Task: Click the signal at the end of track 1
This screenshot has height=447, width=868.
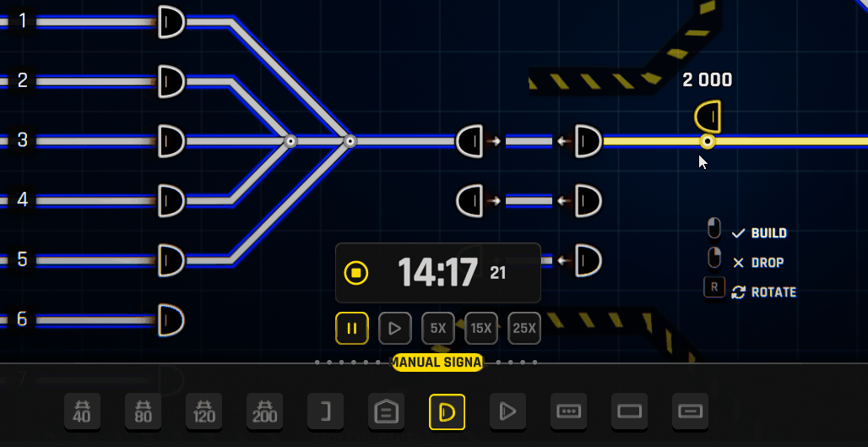Action: click(x=171, y=21)
